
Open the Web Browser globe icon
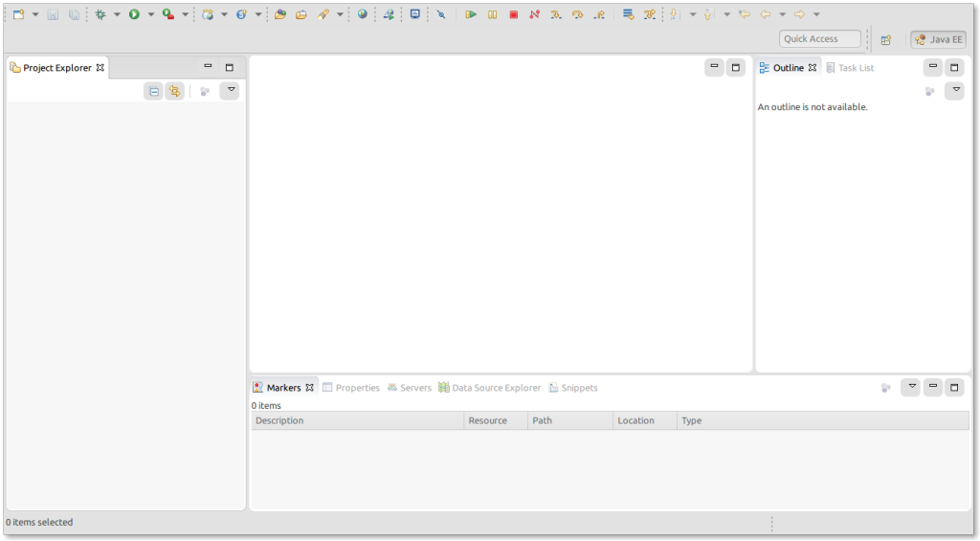363,14
